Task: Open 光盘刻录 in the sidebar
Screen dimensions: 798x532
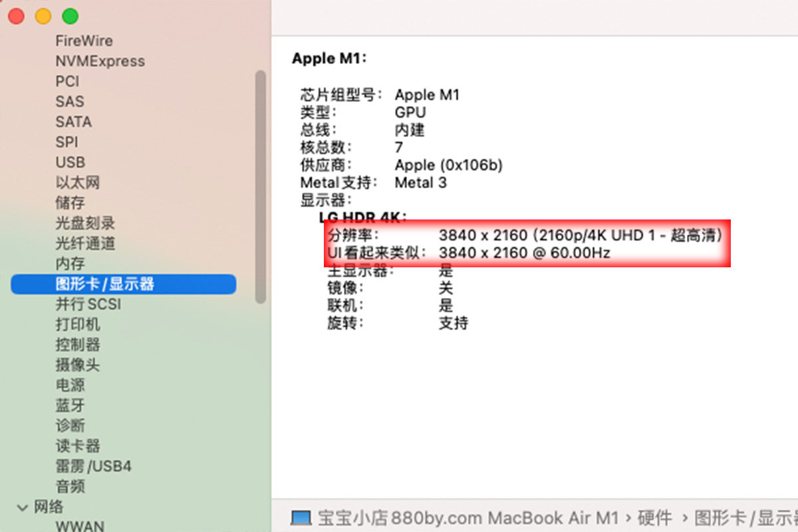Action: click(85, 223)
